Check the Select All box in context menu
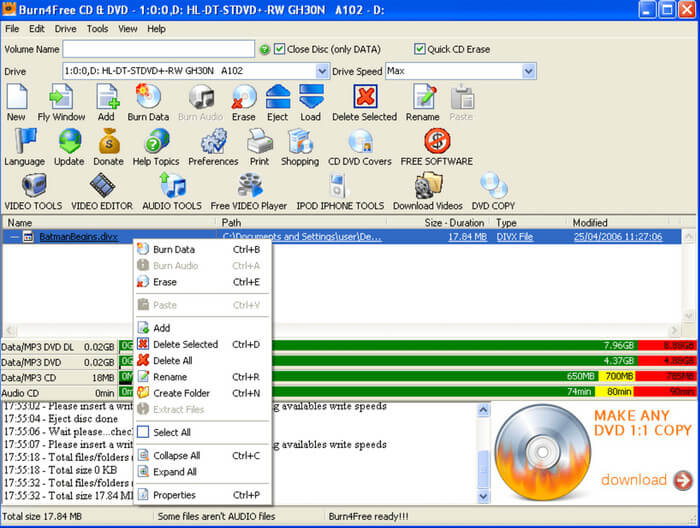Image resolution: width=700 pixels, height=528 pixels. coord(143,432)
